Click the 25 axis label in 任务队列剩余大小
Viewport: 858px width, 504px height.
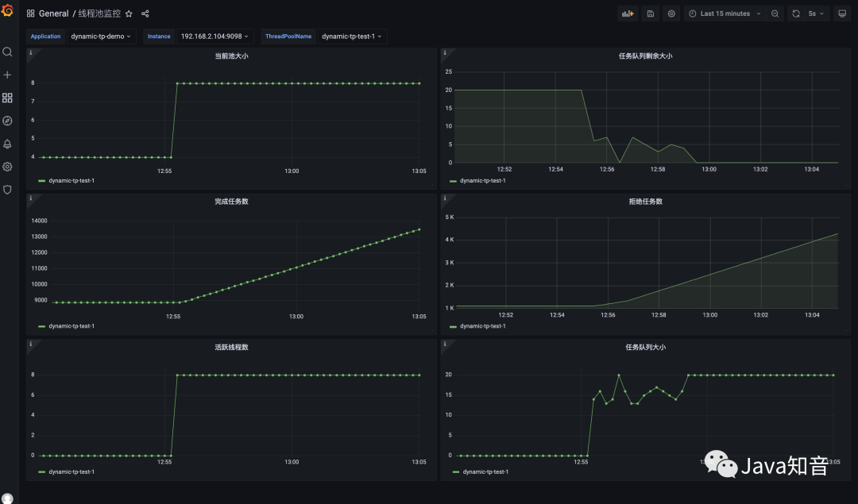[449, 71]
